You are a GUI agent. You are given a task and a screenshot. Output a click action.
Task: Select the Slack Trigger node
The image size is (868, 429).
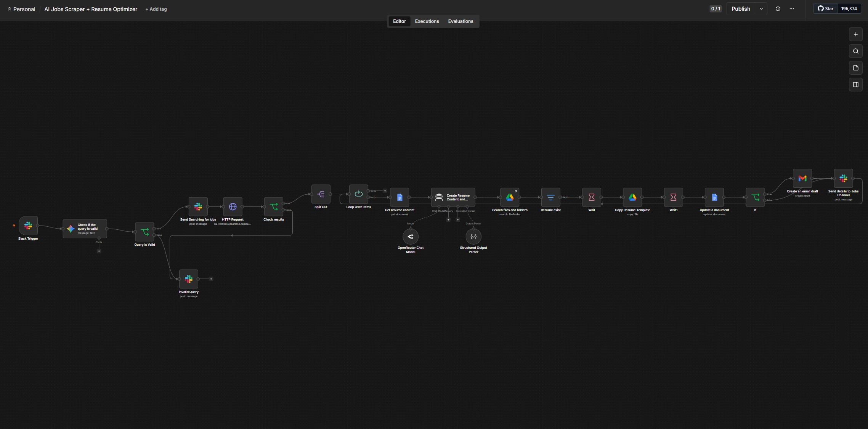pyautogui.click(x=28, y=226)
